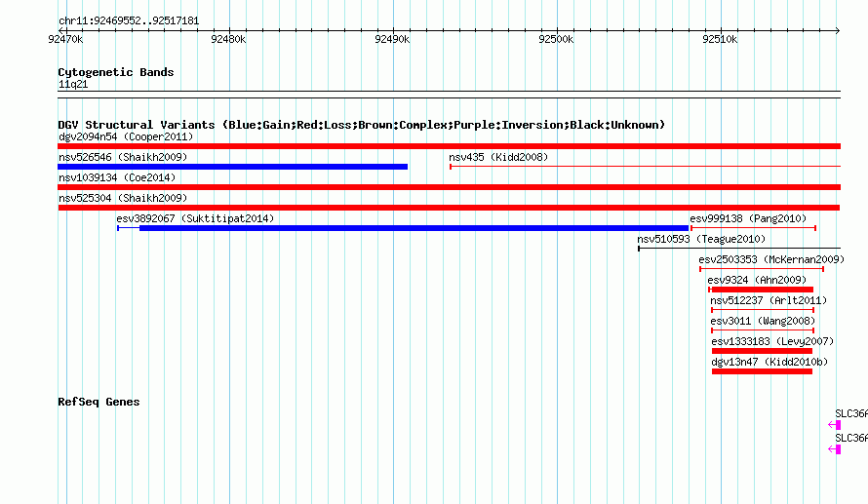Click the 92480k ruler tick label
This screenshot has height=504, width=868.
point(228,39)
